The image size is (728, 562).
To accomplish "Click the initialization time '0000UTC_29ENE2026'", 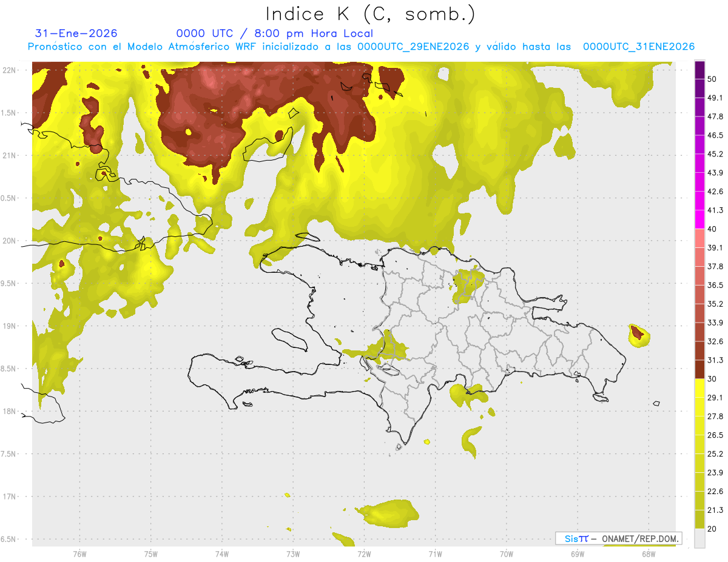I will pyautogui.click(x=413, y=47).
